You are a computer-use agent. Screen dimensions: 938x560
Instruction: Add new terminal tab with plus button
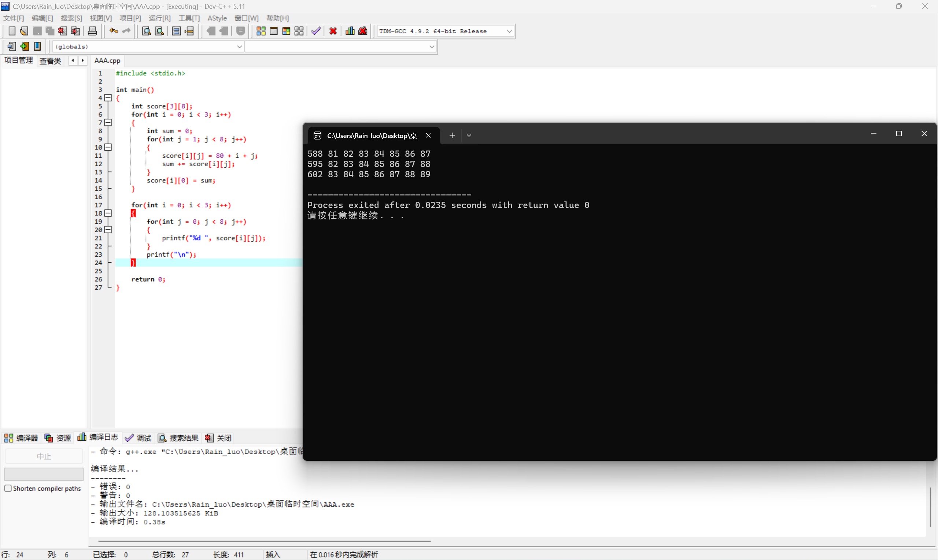(452, 136)
